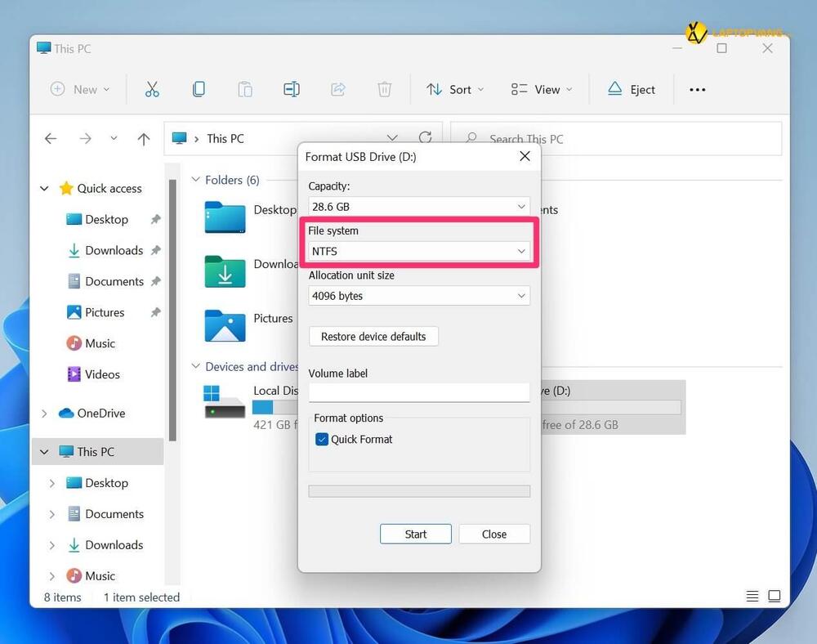This screenshot has height=644, width=817.
Task: Click the Eject menu item
Action: 632,89
